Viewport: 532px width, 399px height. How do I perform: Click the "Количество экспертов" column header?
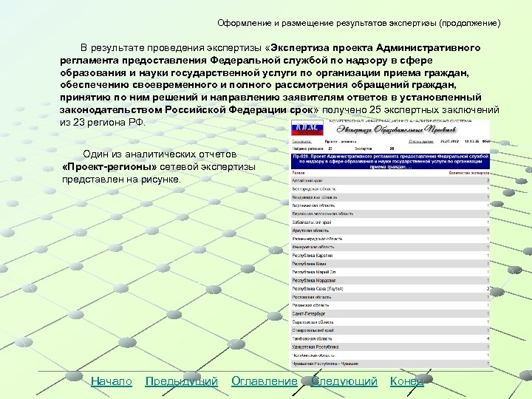click(469, 173)
